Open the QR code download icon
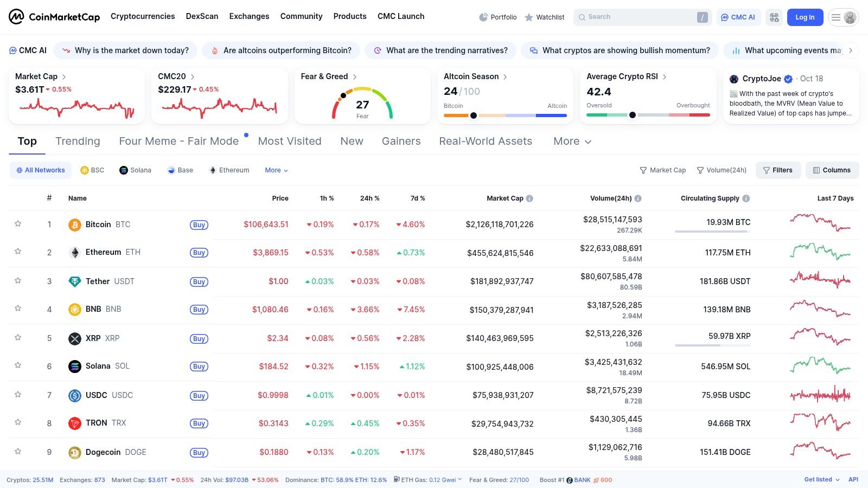 774,17
